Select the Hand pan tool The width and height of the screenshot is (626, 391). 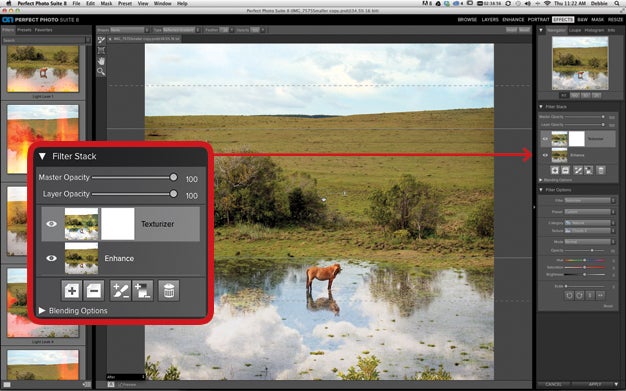(101, 61)
